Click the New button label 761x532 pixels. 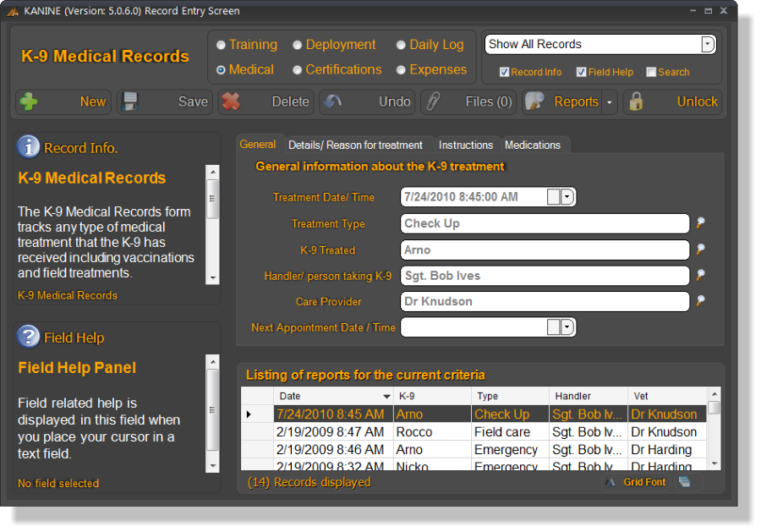point(93,101)
